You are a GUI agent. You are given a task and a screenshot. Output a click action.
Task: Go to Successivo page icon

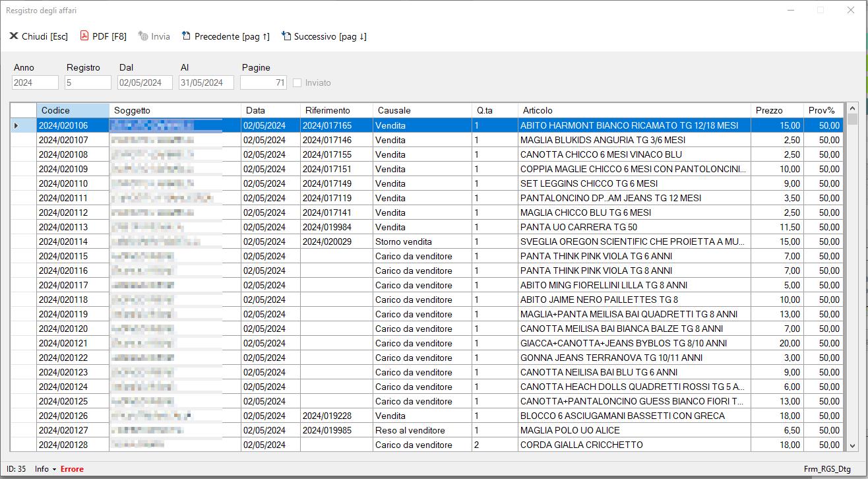pyautogui.click(x=286, y=36)
